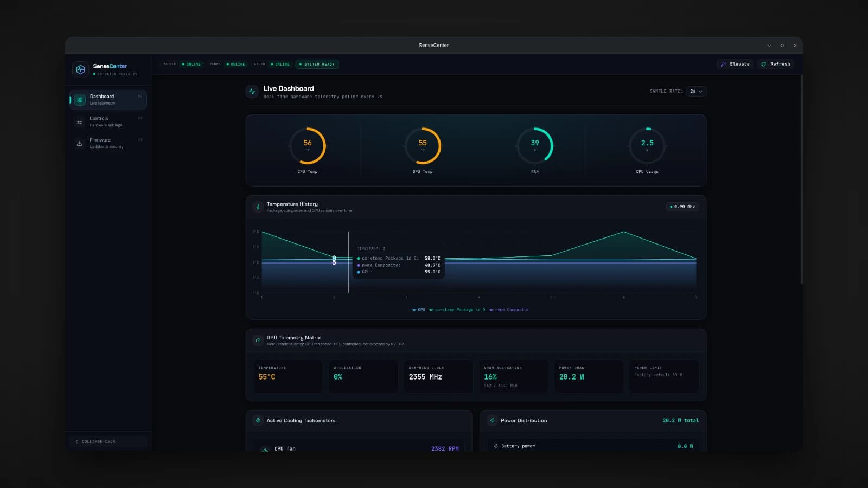The image size is (868, 488).
Task: Open the Sample Rate 2s dropdown
Action: click(696, 91)
